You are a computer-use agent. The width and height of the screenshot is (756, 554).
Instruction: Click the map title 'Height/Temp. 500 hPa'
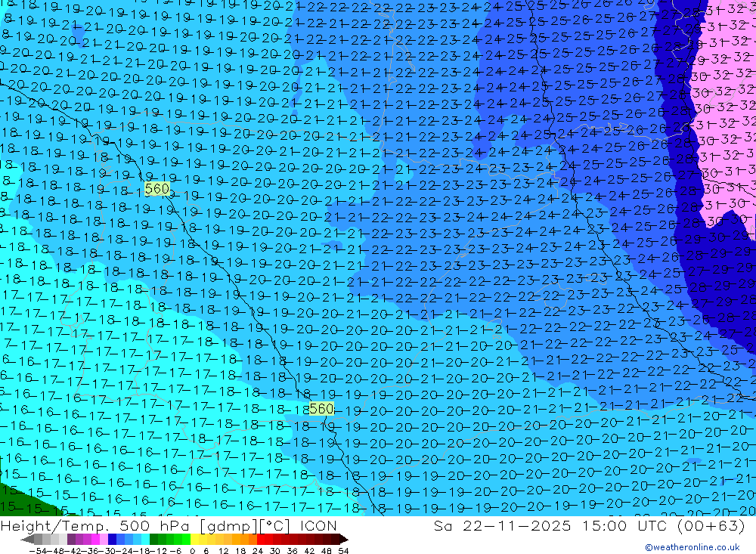click(x=94, y=526)
